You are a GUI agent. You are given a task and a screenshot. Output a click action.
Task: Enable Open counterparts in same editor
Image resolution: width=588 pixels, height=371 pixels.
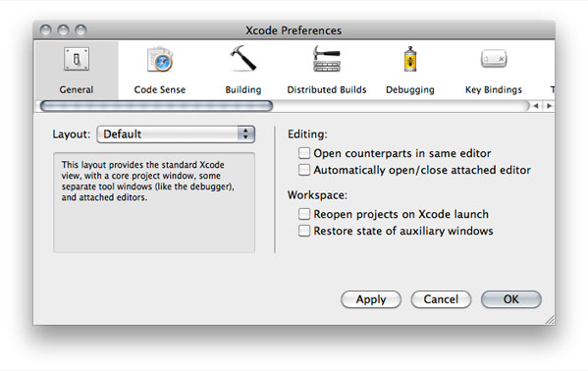304,153
